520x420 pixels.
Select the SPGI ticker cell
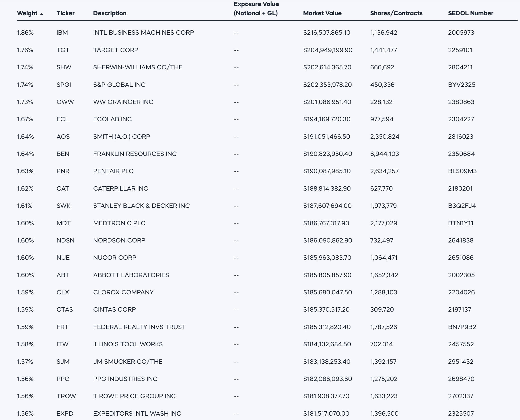pos(64,85)
